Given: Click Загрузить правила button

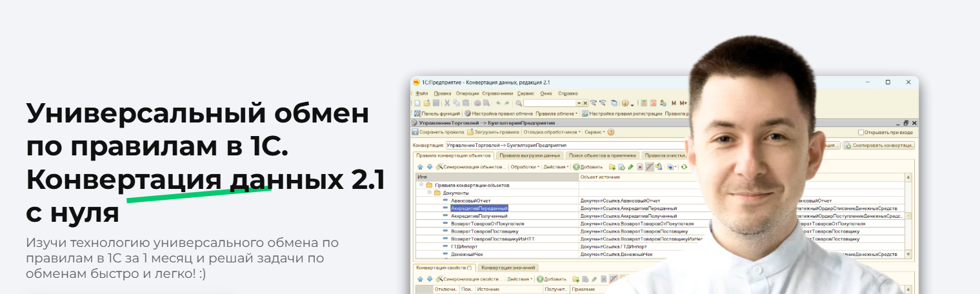Looking at the screenshot, I should [x=494, y=132].
